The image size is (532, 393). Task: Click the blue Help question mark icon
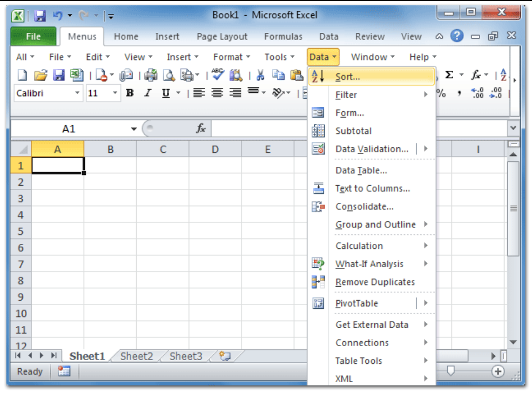click(457, 36)
